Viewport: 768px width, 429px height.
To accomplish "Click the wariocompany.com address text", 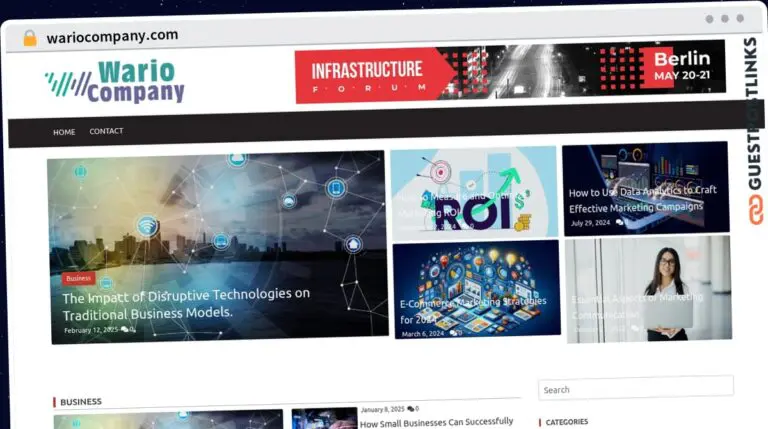I will tap(112, 36).
